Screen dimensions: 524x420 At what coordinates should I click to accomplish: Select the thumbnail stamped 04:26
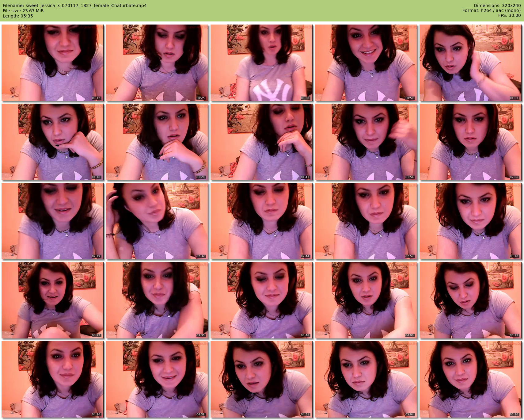click(52, 379)
